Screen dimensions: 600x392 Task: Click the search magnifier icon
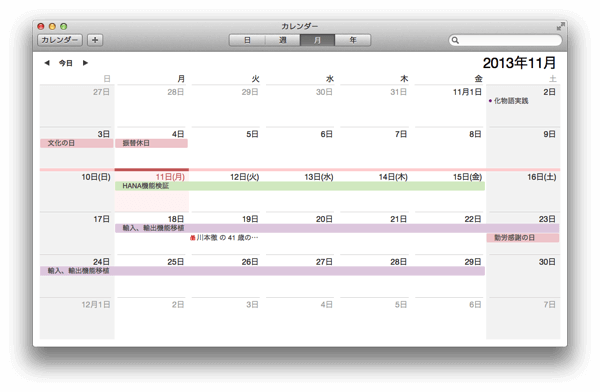click(455, 40)
